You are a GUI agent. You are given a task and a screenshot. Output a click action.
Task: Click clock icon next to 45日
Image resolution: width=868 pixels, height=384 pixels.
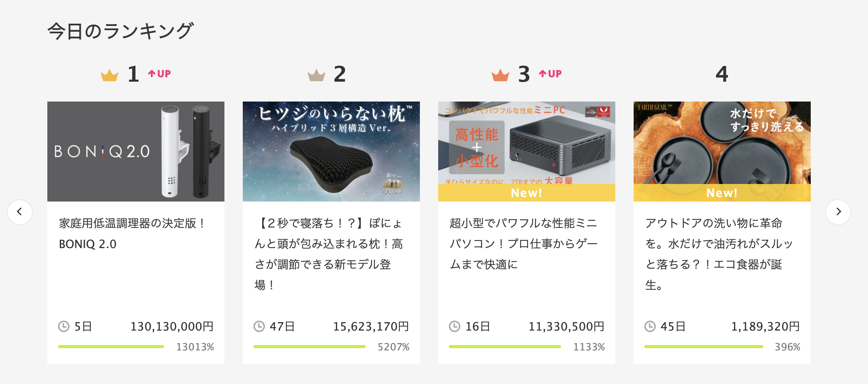coord(650,326)
